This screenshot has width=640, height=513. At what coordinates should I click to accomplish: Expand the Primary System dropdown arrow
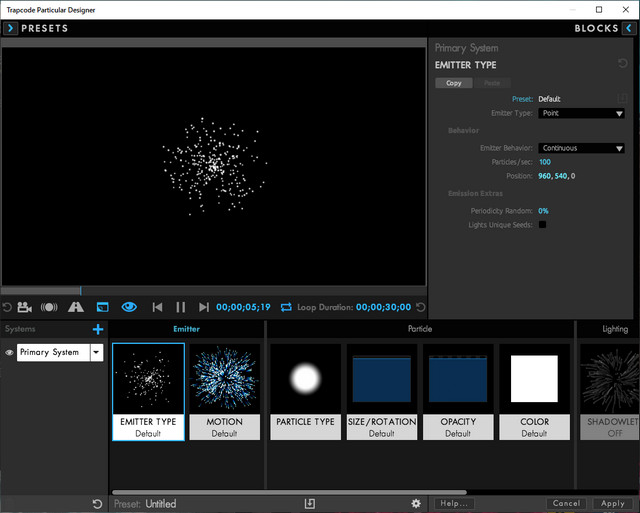(x=96, y=352)
